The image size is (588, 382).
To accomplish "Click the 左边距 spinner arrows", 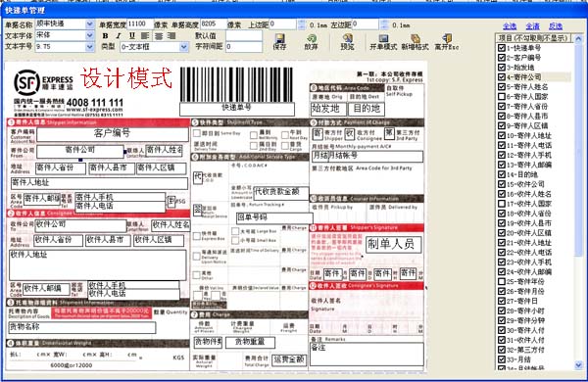I will click(384, 25).
